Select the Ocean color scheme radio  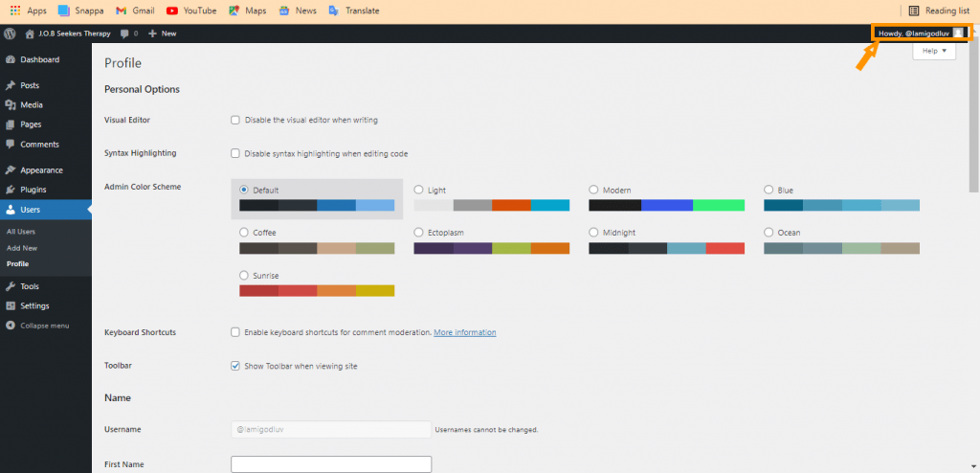coord(768,232)
